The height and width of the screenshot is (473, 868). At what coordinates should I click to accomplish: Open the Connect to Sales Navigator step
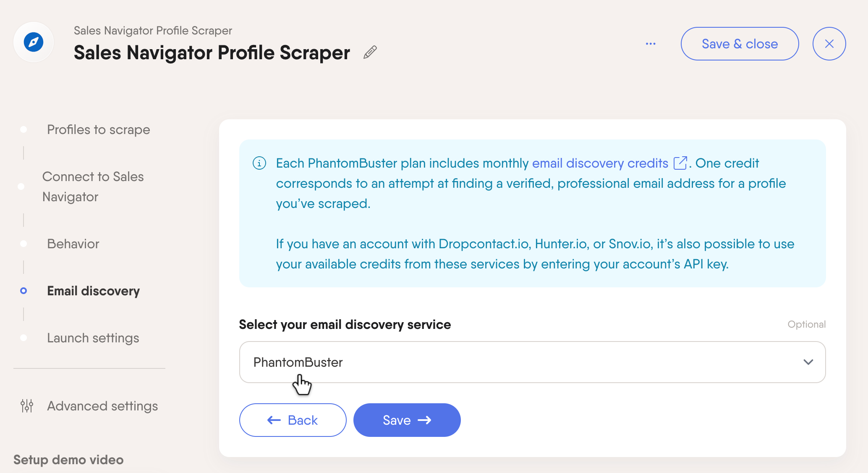point(93,187)
